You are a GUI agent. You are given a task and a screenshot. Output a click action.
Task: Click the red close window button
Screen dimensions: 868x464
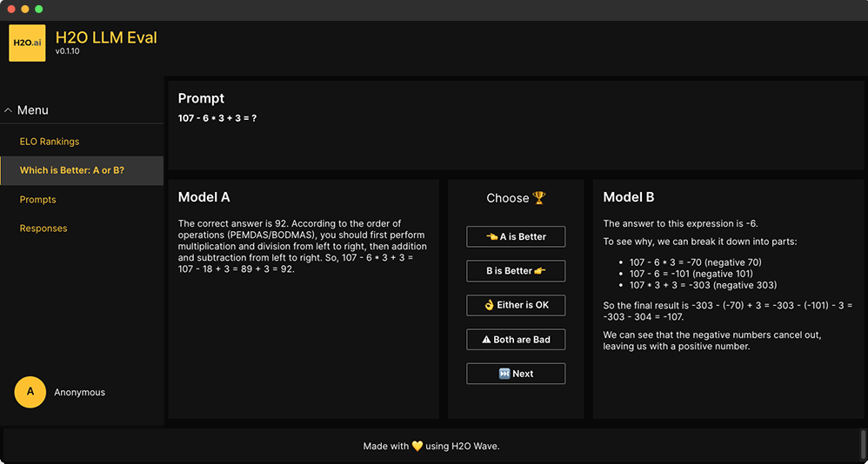(11, 10)
